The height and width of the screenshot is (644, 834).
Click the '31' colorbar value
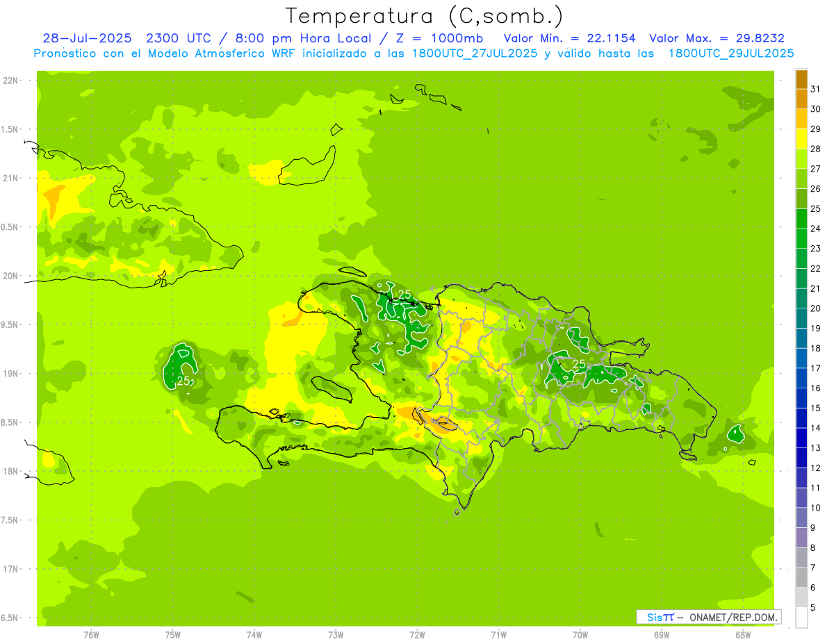tap(815, 89)
